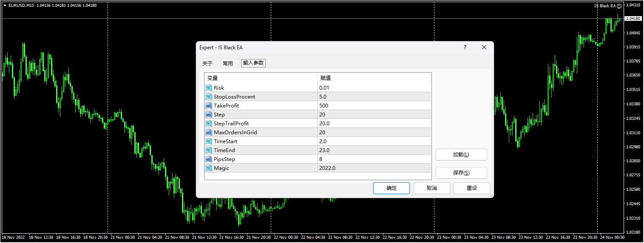The height and width of the screenshot is (243, 644).
Task: Click the 取消 cancel button
Action: 431,188
